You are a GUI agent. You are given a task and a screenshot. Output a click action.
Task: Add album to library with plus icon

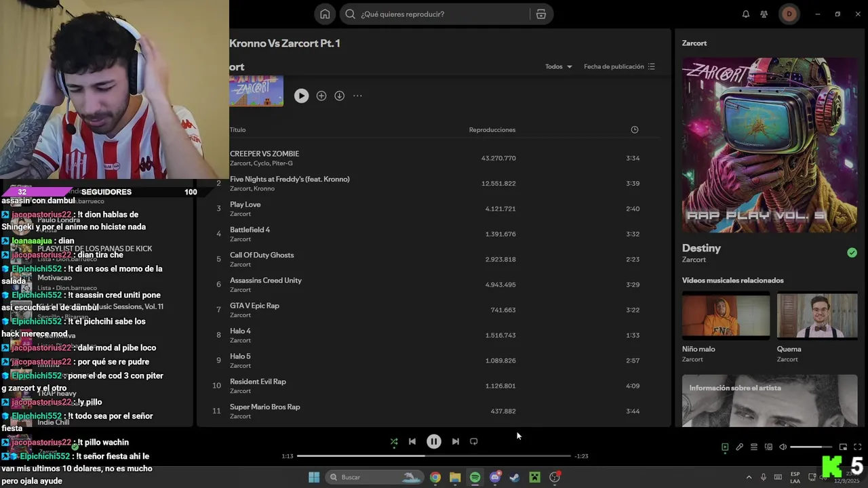pyautogui.click(x=321, y=96)
